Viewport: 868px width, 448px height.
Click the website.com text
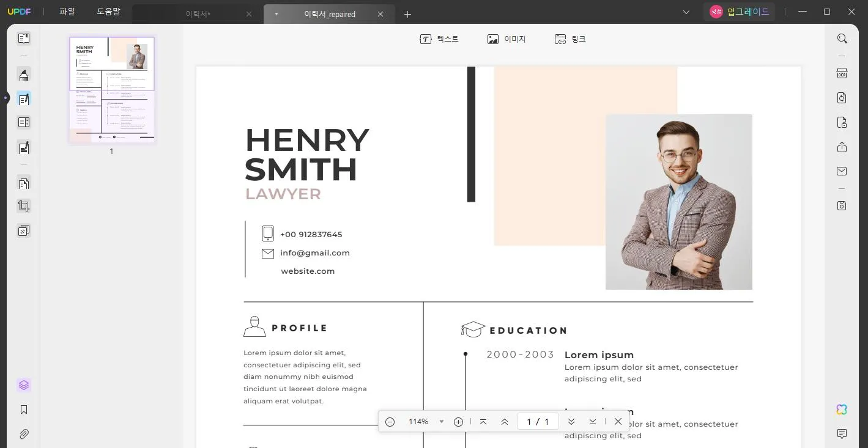[x=308, y=271]
